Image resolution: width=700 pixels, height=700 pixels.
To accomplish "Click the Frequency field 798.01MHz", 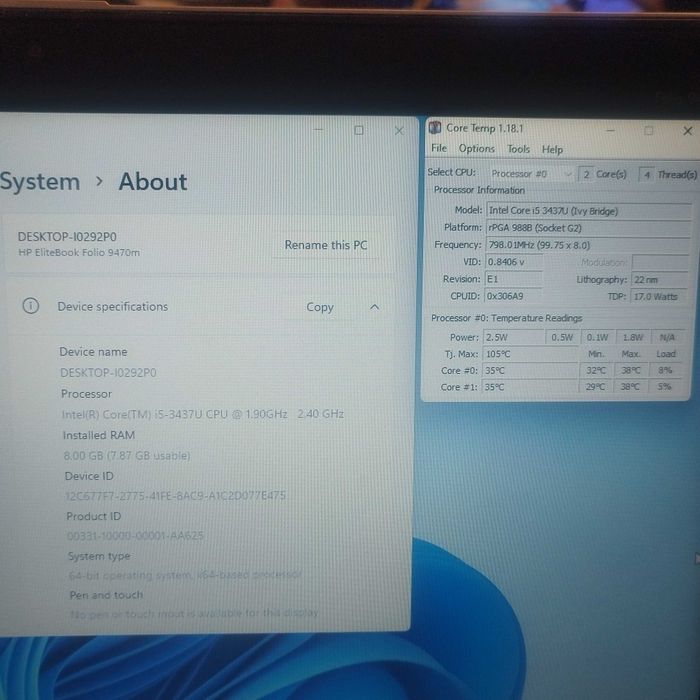I will coord(587,245).
